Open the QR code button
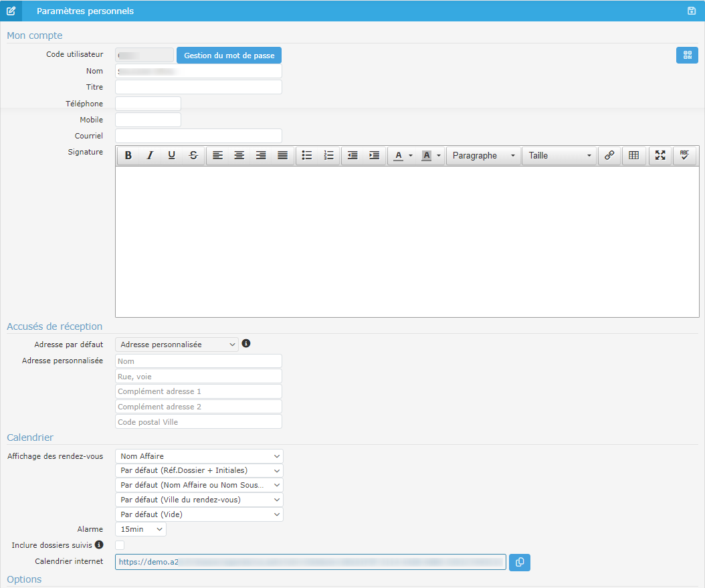This screenshot has width=705, height=588. tap(687, 56)
